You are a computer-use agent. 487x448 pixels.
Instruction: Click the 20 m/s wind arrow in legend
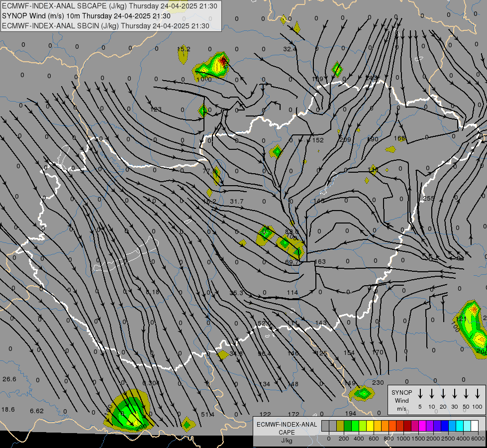point(443,394)
